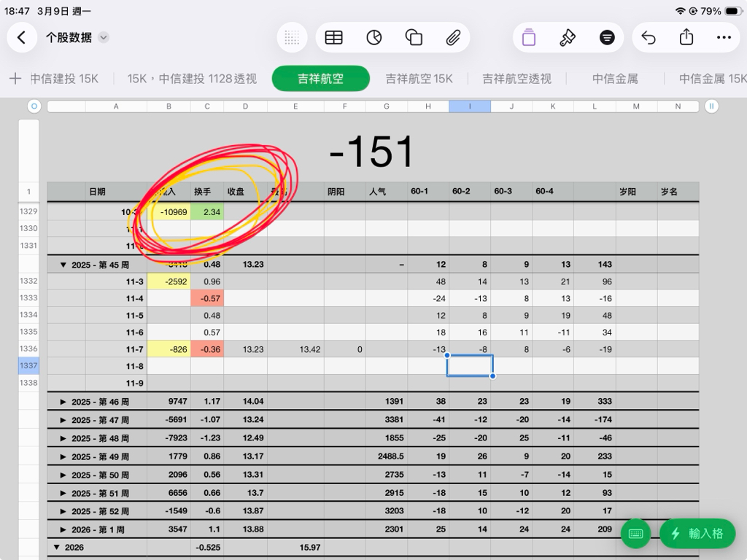Insert a table using table icon

tap(333, 37)
